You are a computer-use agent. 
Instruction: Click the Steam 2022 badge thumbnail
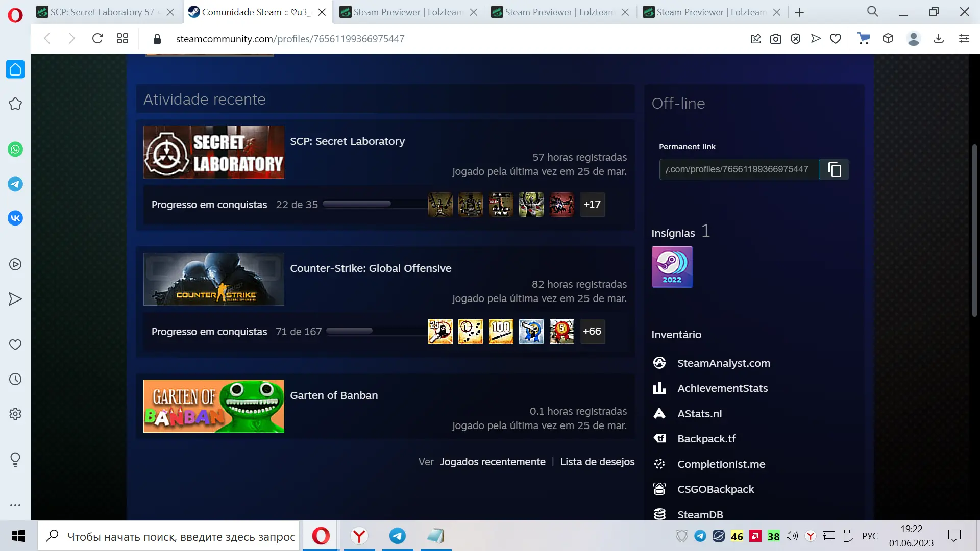672,267
